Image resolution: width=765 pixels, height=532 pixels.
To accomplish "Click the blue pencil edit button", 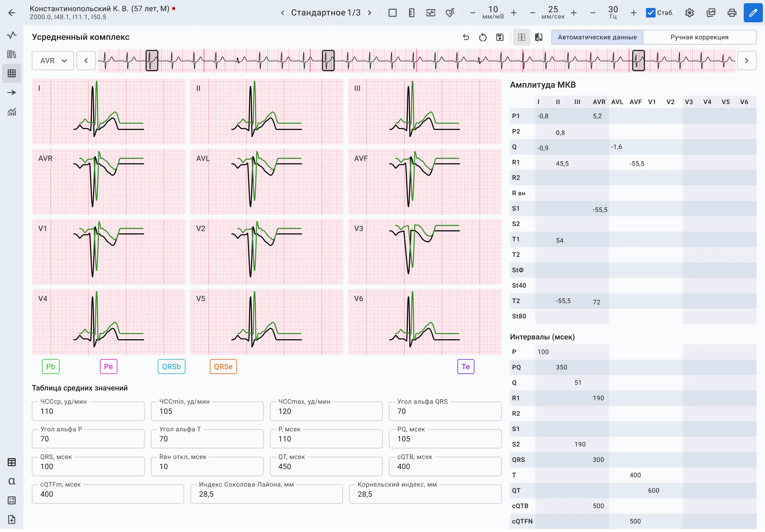I will [753, 13].
